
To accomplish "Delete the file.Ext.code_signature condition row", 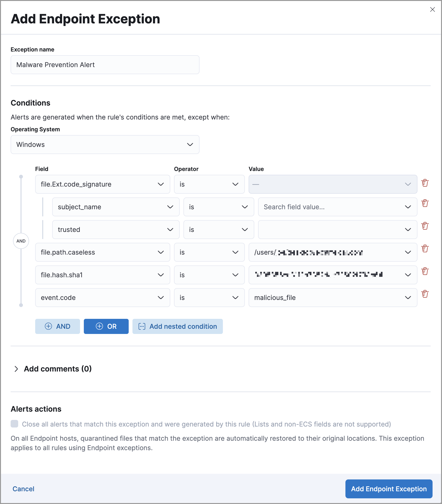I will click(x=425, y=183).
